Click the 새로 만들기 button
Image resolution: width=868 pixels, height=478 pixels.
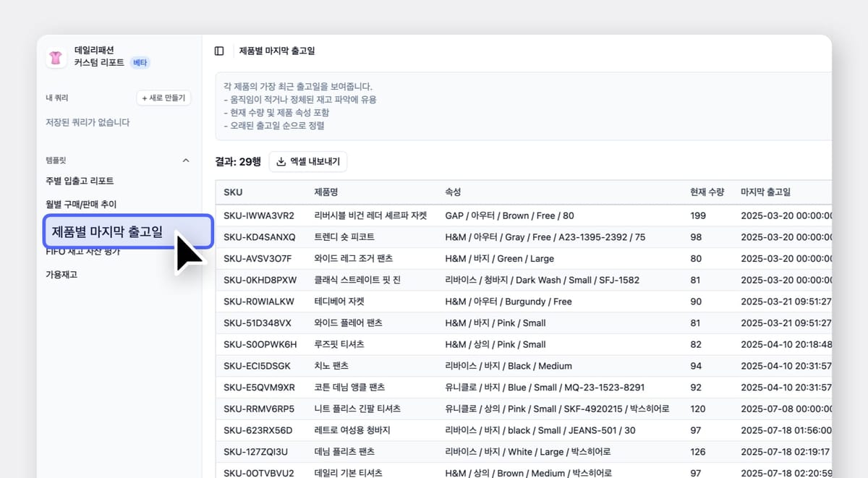pos(163,98)
